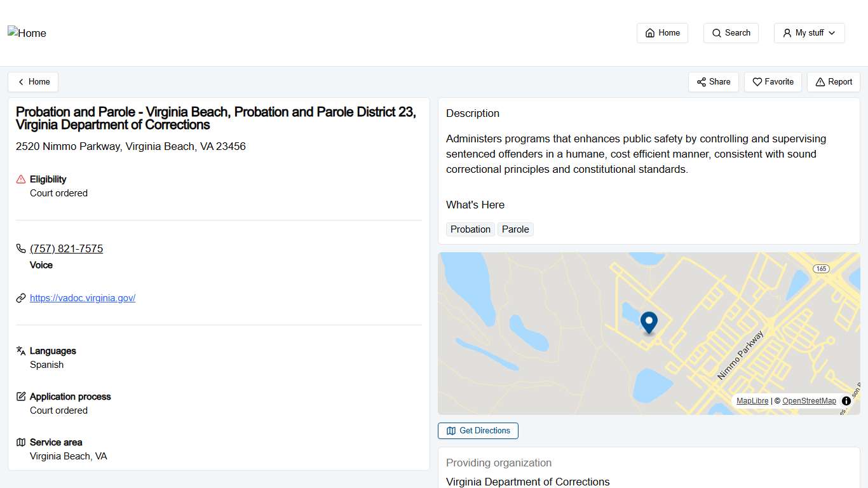Click the OpenStreetMap attribution link
868x488 pixels.
809,401
